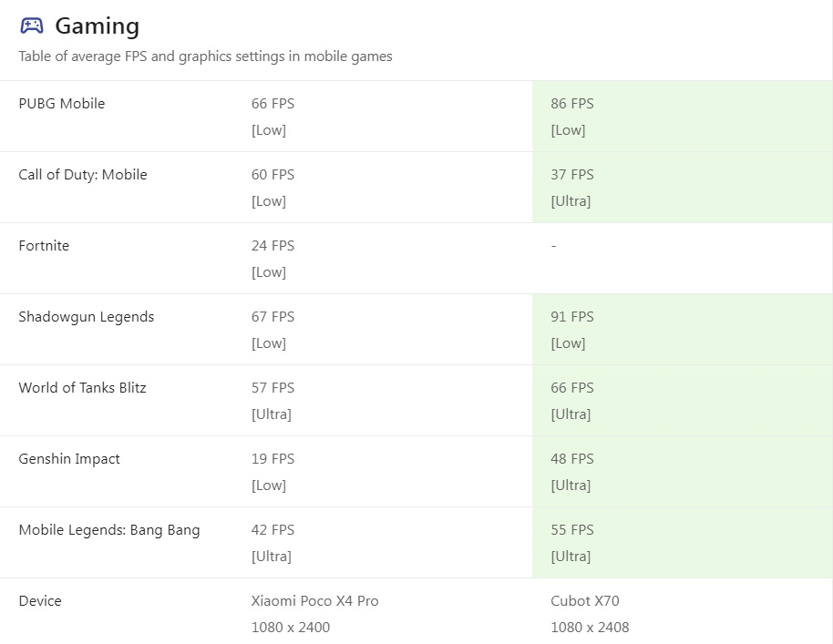Click the Device row label

[x=40, y=601]
